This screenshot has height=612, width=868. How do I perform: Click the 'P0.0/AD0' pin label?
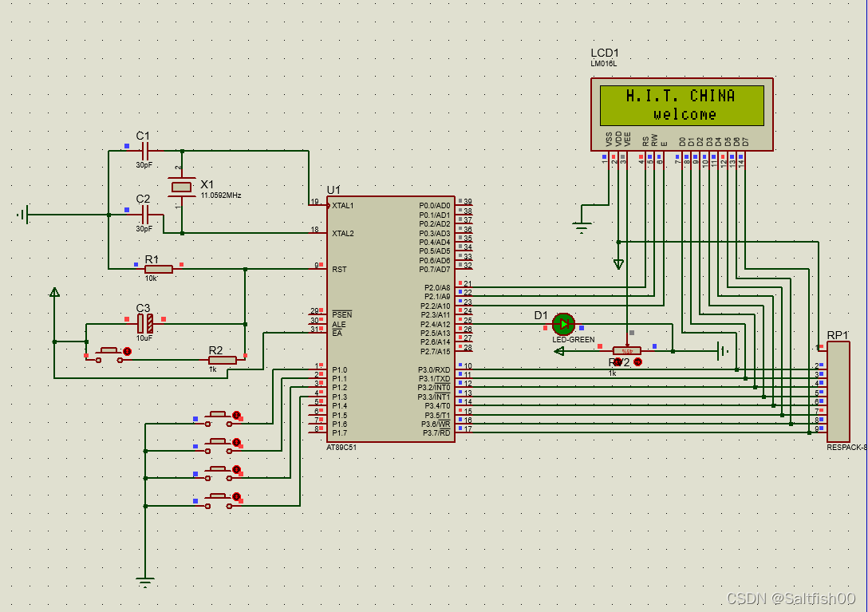[435, 206]
